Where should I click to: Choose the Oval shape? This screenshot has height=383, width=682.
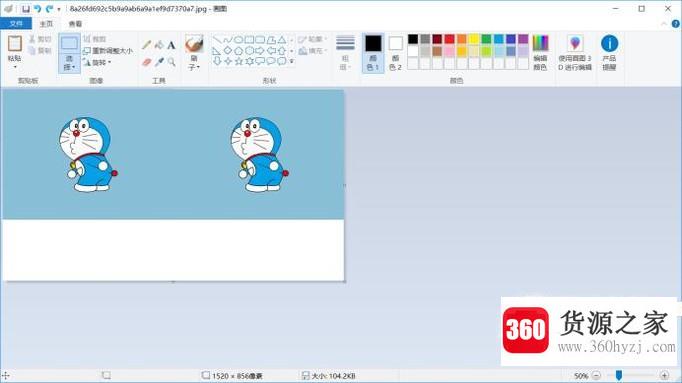238,40
